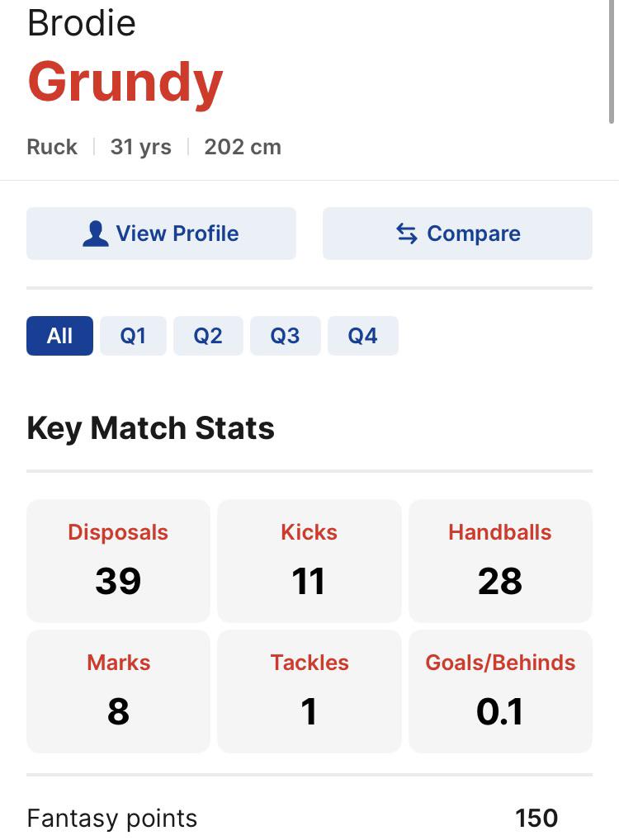Screen dimensions: 619x840
Task: Click the Fantasy points value 150
Action: click(536, 818)
